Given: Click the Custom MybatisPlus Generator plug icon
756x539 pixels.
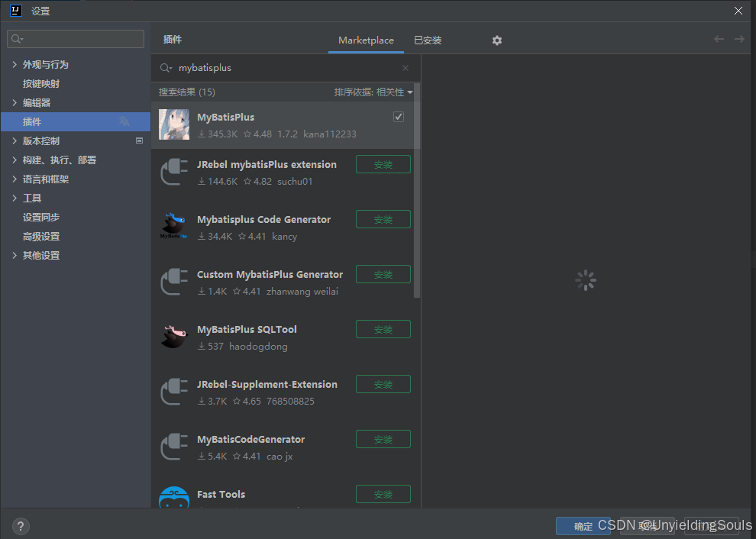Looking at the screenshot, I should point(174,282).
